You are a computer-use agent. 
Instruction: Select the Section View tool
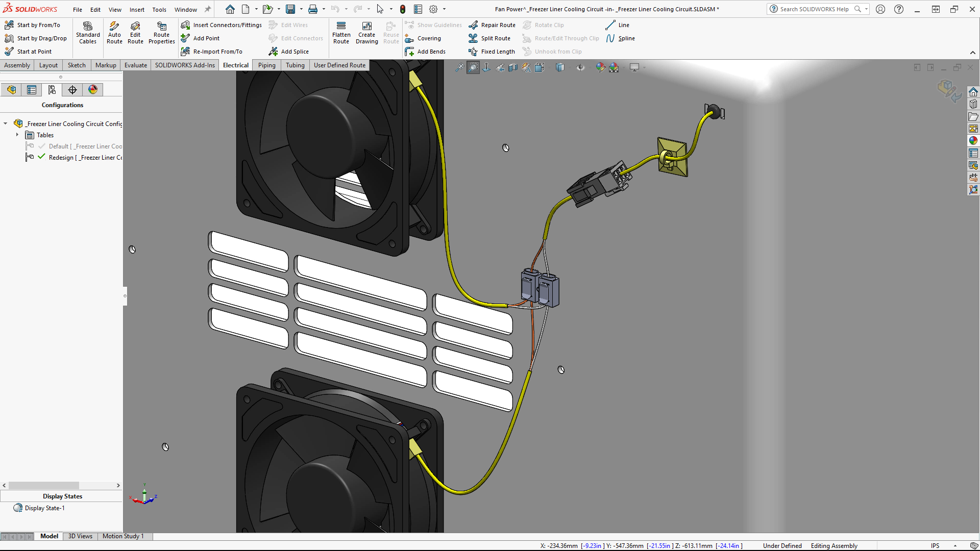513,67
